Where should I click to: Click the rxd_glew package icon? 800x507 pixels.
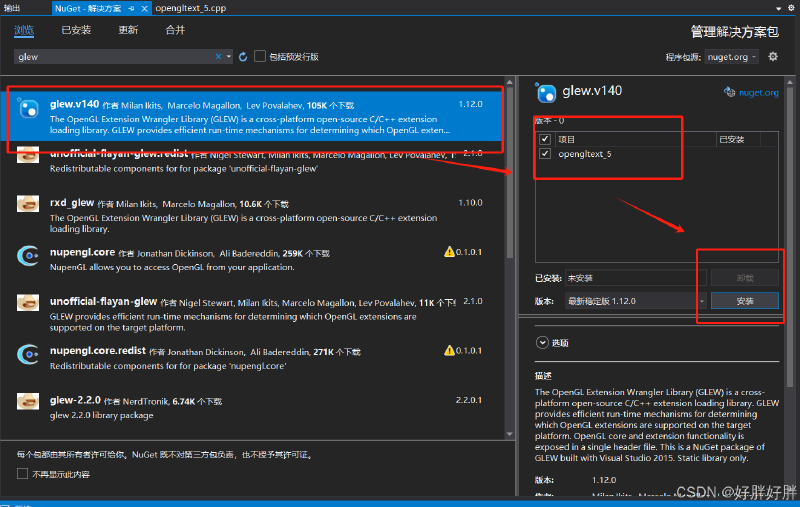[28, 204]
